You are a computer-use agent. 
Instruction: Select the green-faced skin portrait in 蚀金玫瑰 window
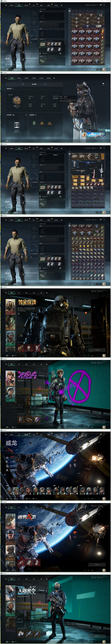10,322
